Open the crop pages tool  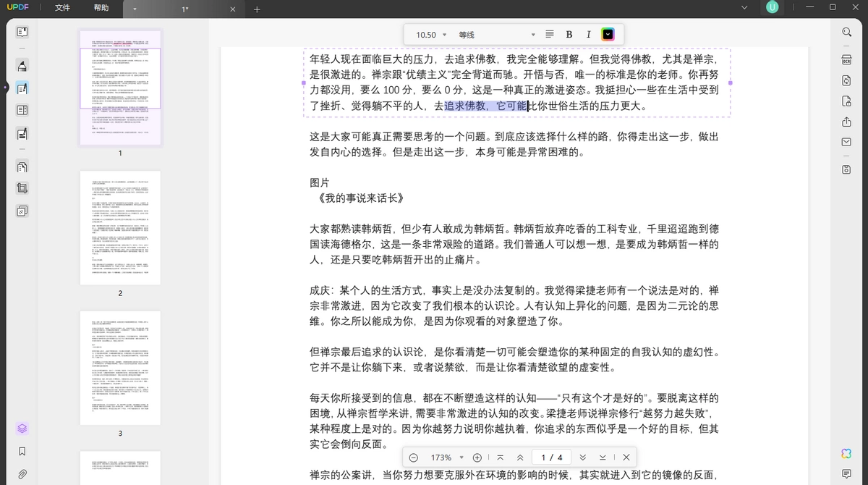pos(22,188)
